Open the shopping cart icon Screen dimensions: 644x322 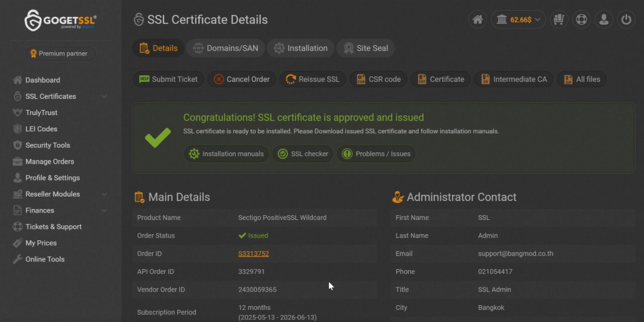[559, 19]
